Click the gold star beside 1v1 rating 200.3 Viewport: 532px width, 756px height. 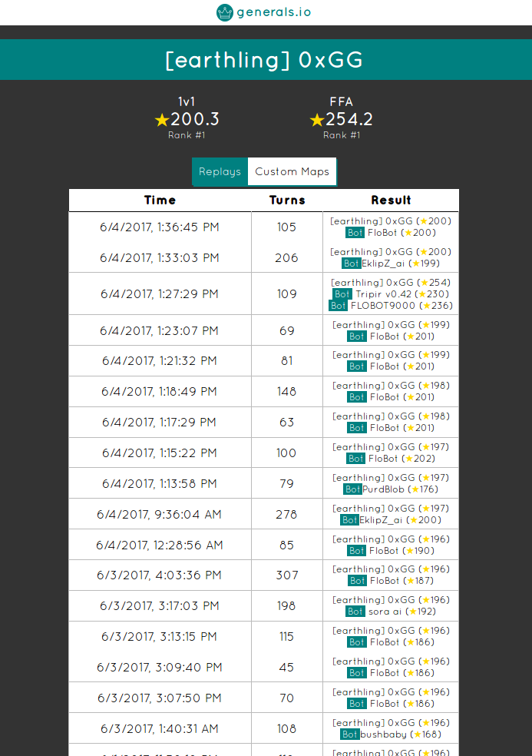[161, 120]
